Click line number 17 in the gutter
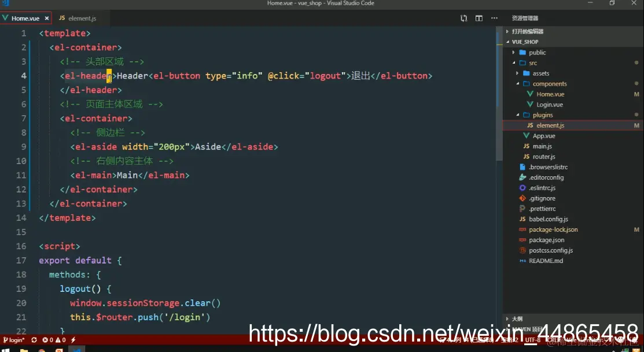The width and height of the screenshot is (644, 352). click(21, 261)
